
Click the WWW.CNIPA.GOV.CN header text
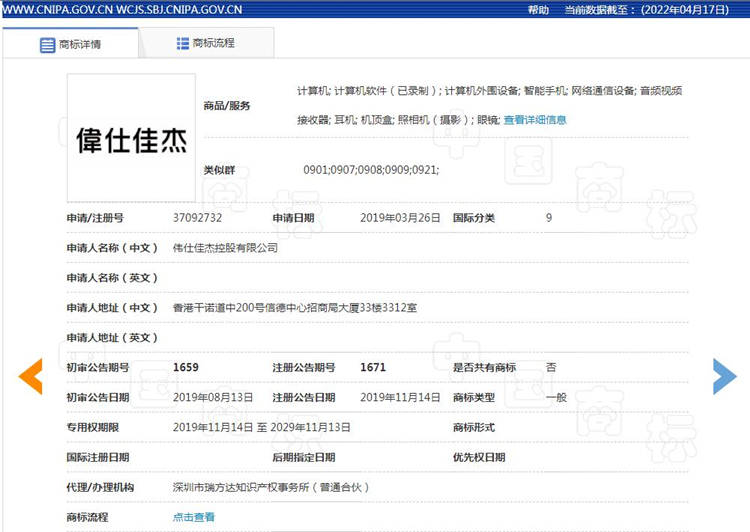[x=57, y=10]
